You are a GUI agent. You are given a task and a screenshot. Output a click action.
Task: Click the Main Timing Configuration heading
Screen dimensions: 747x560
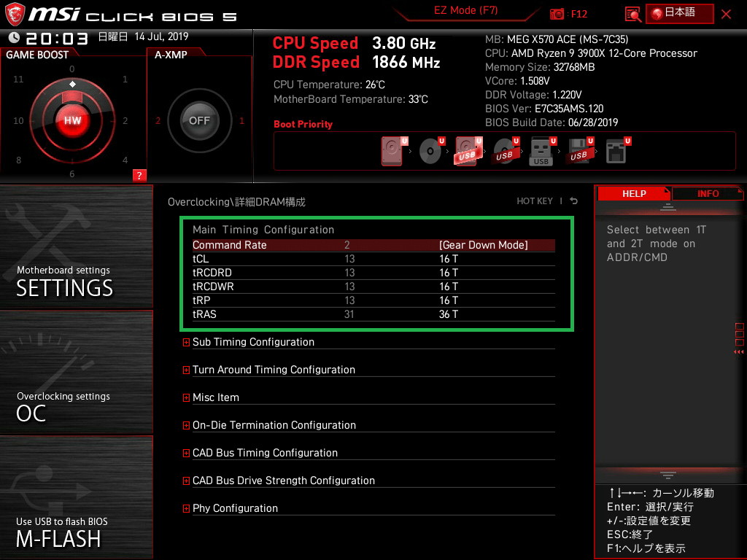(263, 230)
